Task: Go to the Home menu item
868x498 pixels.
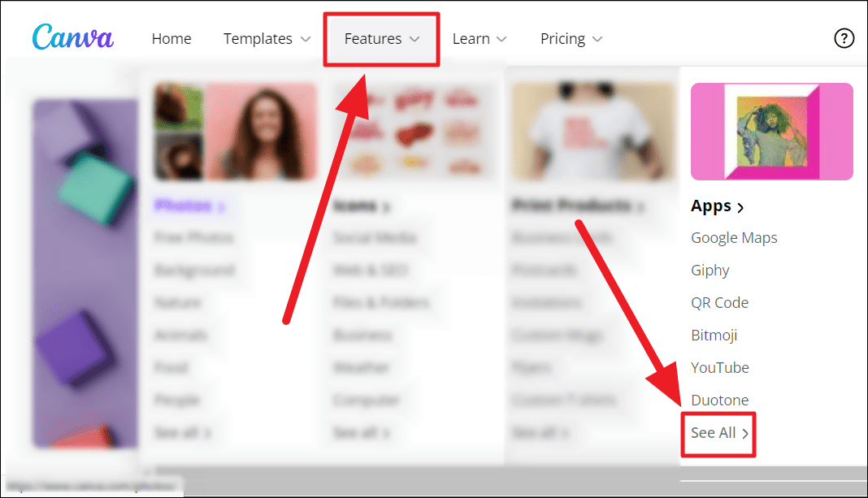Action: (171, 39)
